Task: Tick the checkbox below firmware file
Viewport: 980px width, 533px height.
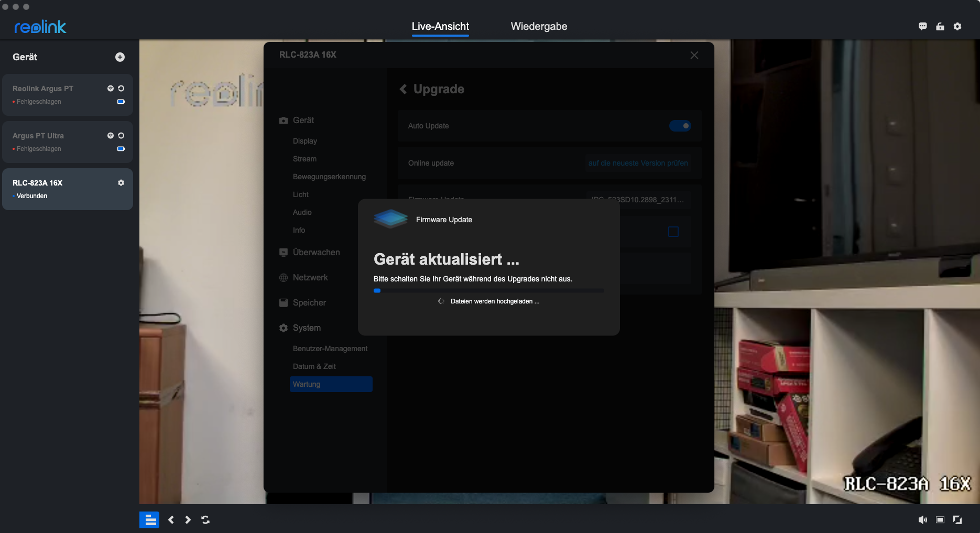Action: [673, 232]
